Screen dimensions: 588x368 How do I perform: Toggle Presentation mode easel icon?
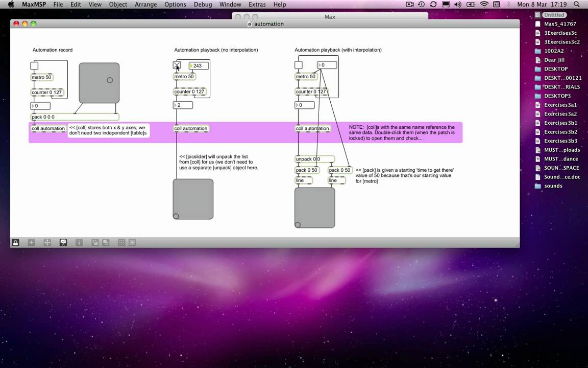click(63, 243)
